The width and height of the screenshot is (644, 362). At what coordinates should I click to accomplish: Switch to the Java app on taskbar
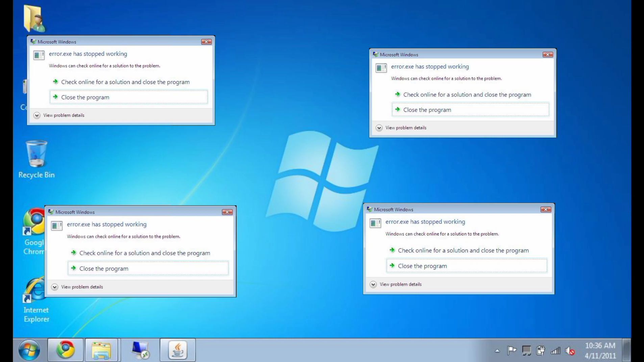(x=178, y=350)
